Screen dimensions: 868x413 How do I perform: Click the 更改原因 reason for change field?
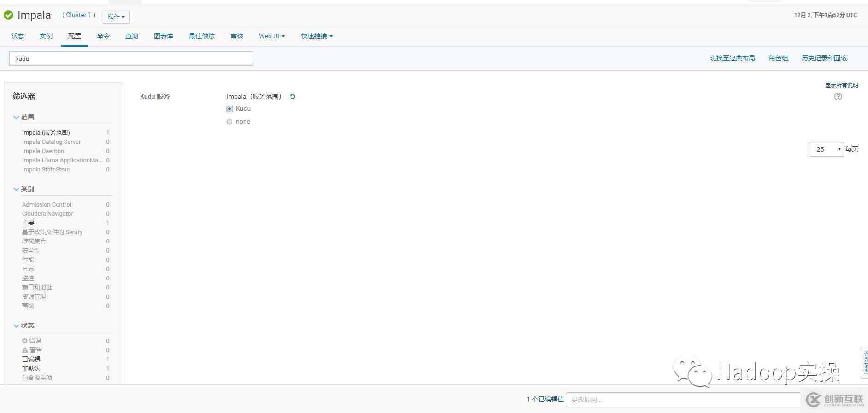click(683, 400)
